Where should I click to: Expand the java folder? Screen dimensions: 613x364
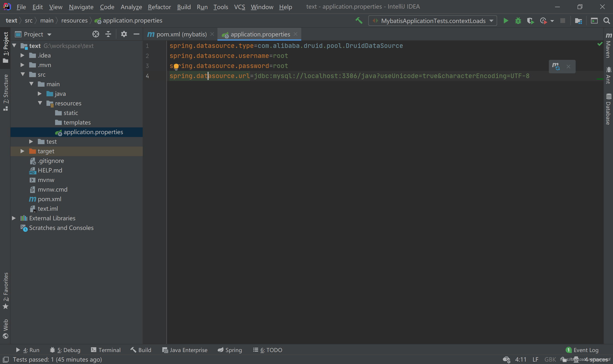(x=40, y=94)
